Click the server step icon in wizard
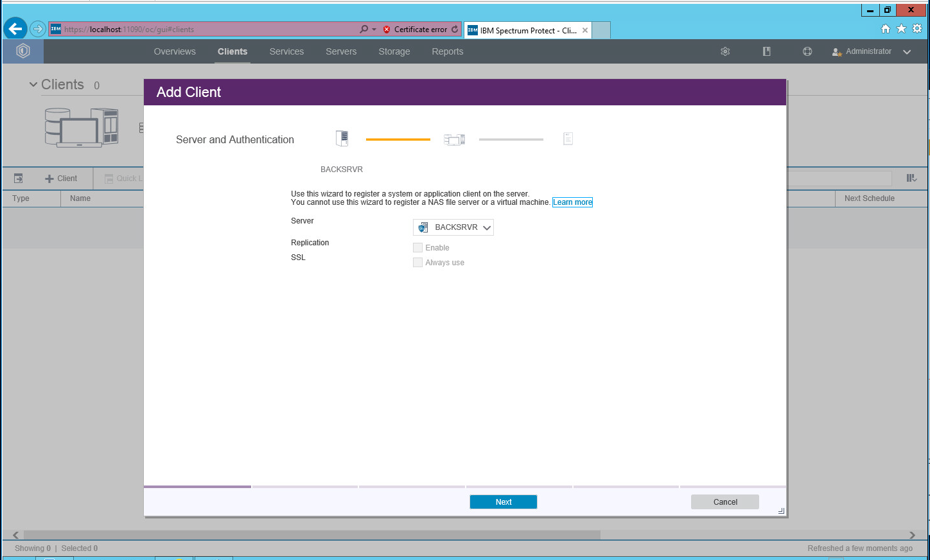 [x=342, y=139]
